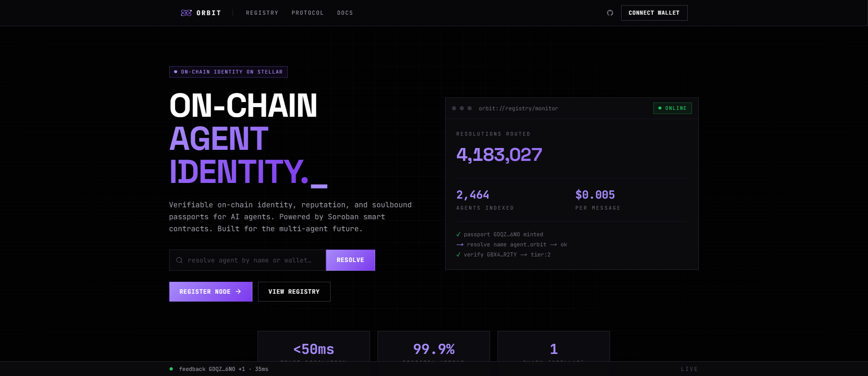Viewport: 868px width, 376px height.
Task: Click the green dot in status bar
Action: (171, 369)
